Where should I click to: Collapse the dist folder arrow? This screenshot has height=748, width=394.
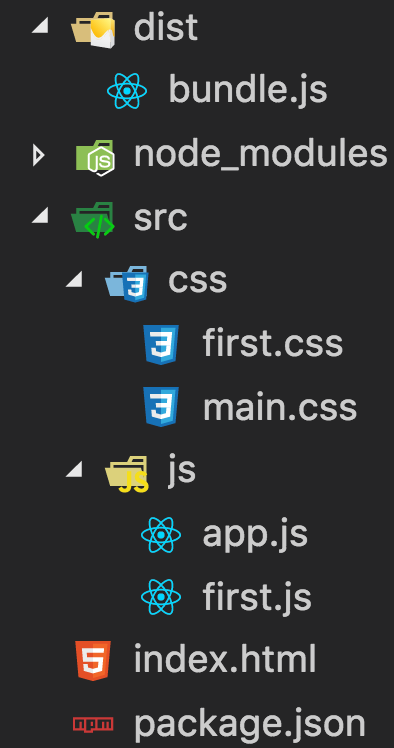pos(41,26)
